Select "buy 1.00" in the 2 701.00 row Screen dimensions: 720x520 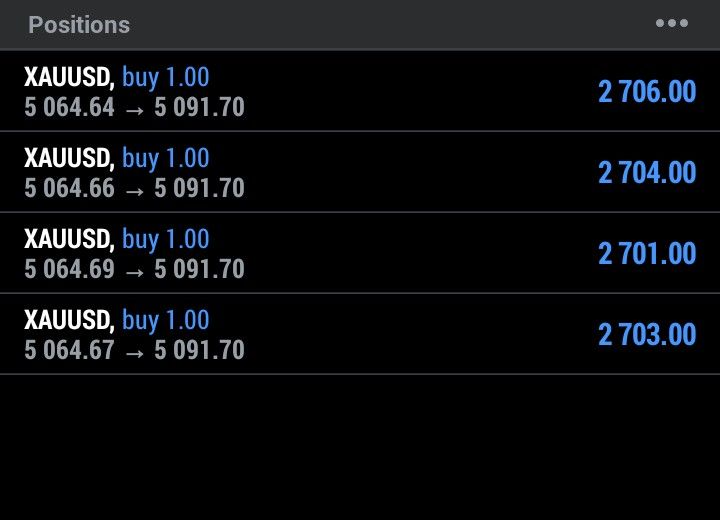coord(166,239)
